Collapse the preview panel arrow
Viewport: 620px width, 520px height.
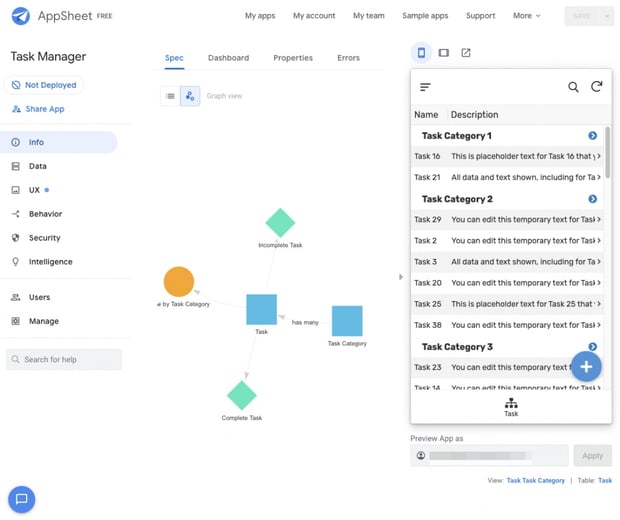(401, 277)
